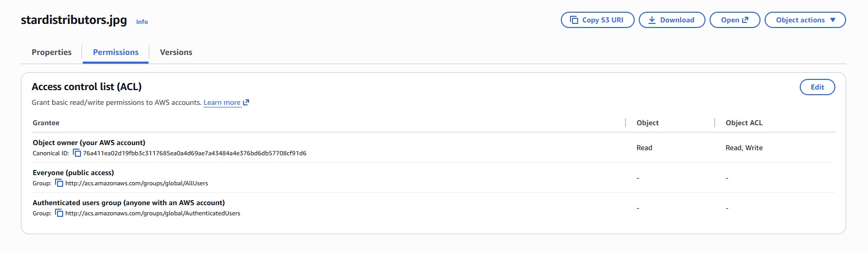Screen dimensions: 868x253
Task: Copy the owner canonical ID icon
Action: coord(77,153)
